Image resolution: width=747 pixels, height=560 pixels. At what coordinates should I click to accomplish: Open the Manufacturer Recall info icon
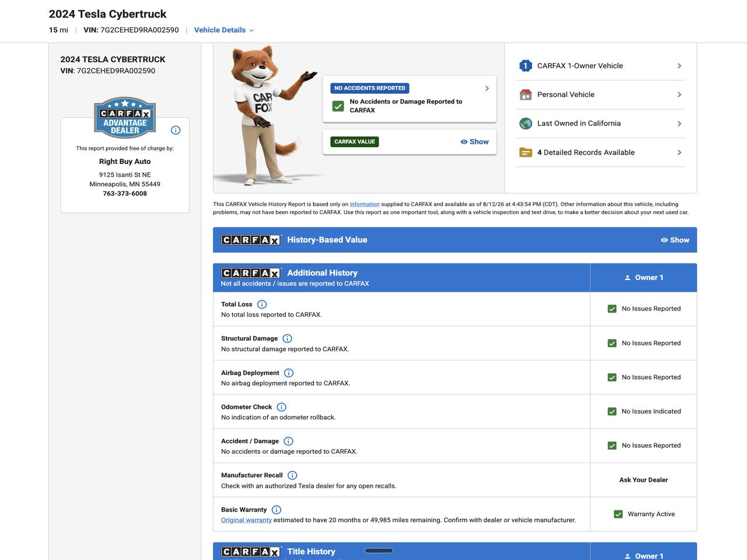pyautogui.click(x=292, y=475)
